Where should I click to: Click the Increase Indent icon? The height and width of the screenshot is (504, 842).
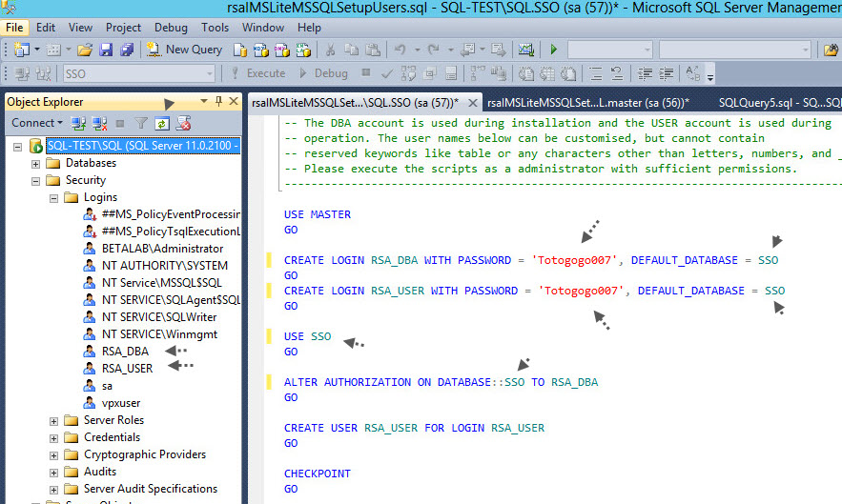click(x=666, y=73)
